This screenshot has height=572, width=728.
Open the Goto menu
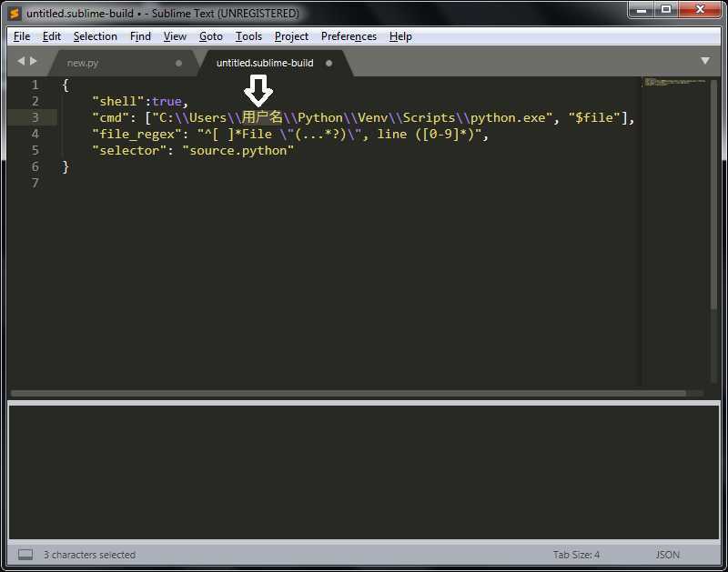click(211, 36)
